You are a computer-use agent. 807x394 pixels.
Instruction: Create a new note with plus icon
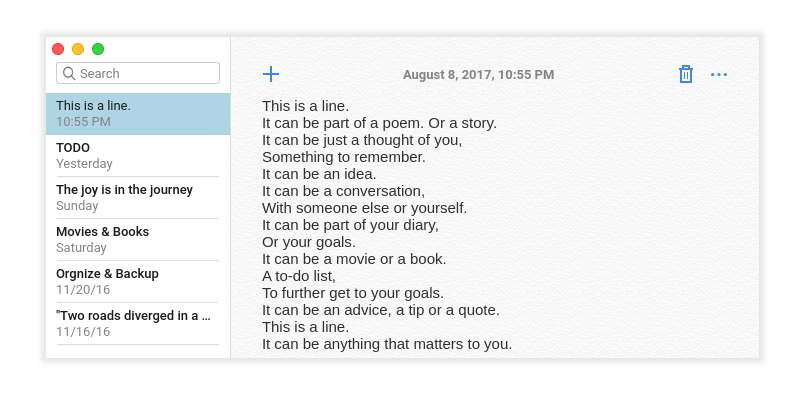point(271,74)
